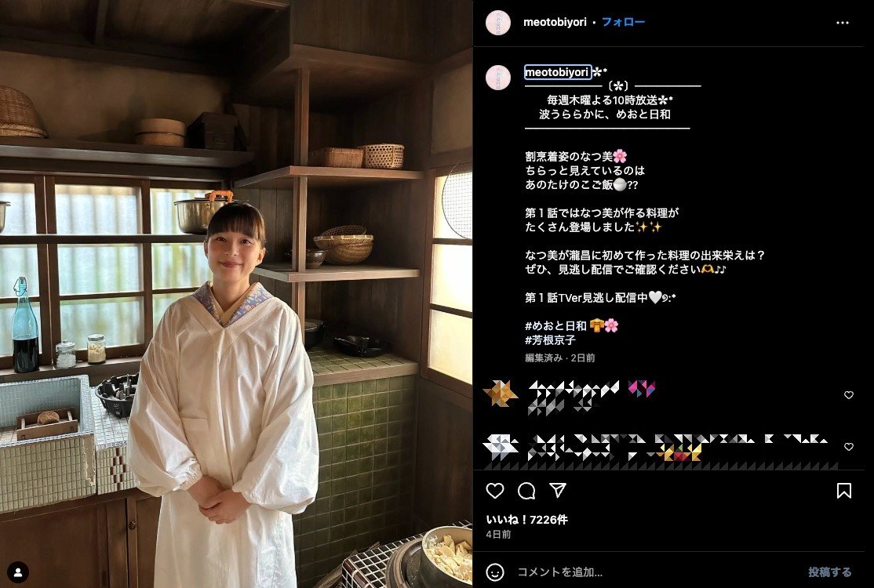Open emoji picker smiley icon
The width and height of the screenshot is (874, 588).
495,572
